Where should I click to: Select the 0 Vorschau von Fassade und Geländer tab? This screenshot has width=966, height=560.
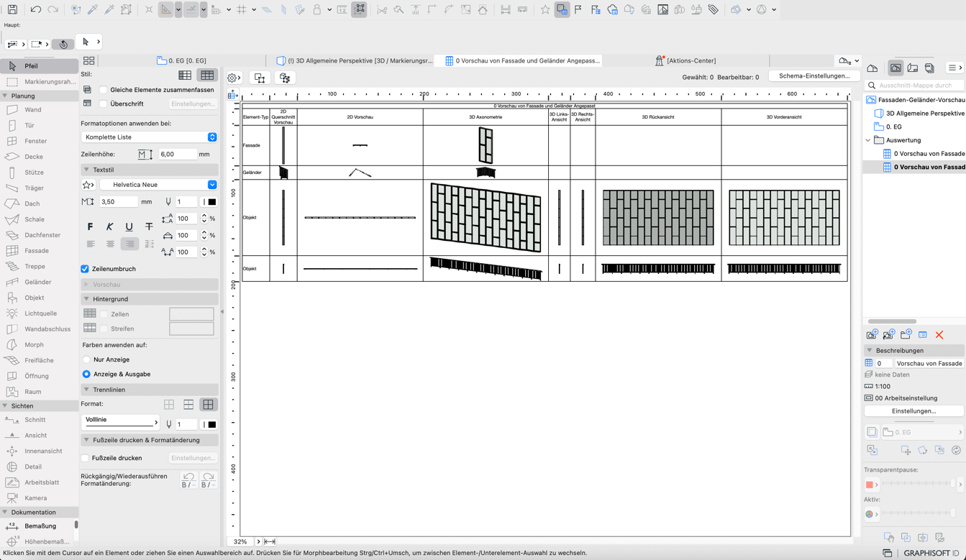[522, 61]
